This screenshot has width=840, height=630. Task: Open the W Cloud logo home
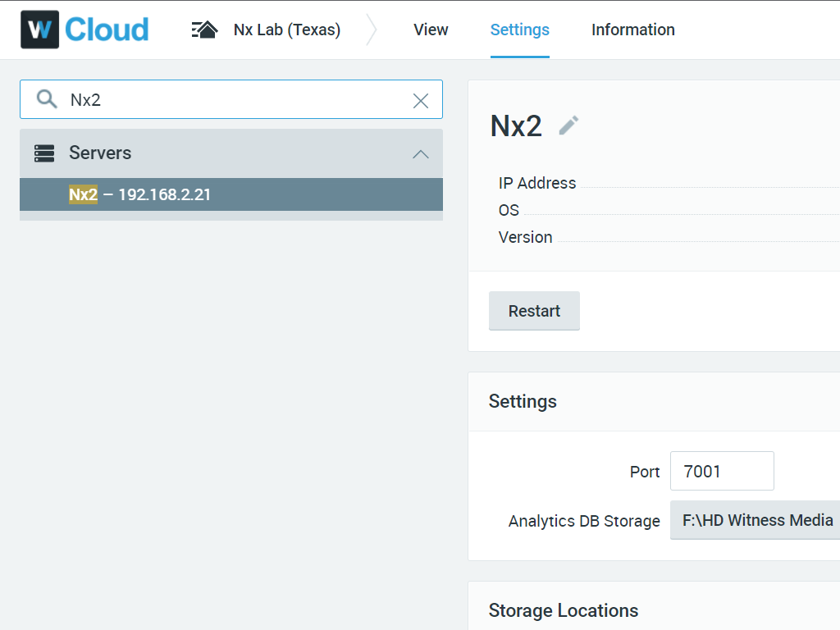pos(84,30)
